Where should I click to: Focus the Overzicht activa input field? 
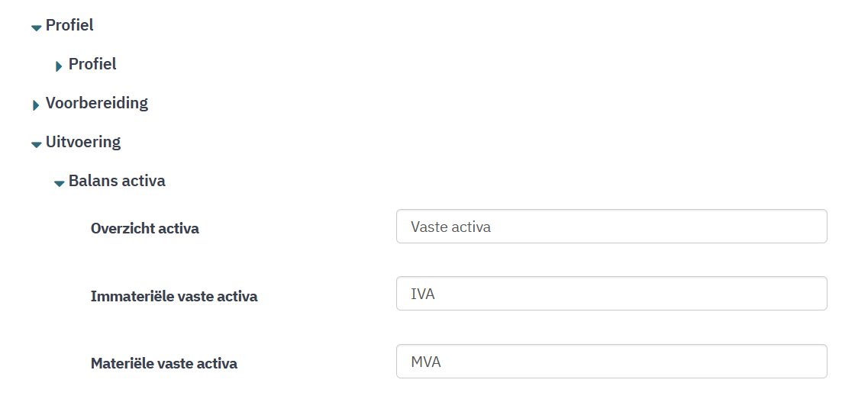611,227
